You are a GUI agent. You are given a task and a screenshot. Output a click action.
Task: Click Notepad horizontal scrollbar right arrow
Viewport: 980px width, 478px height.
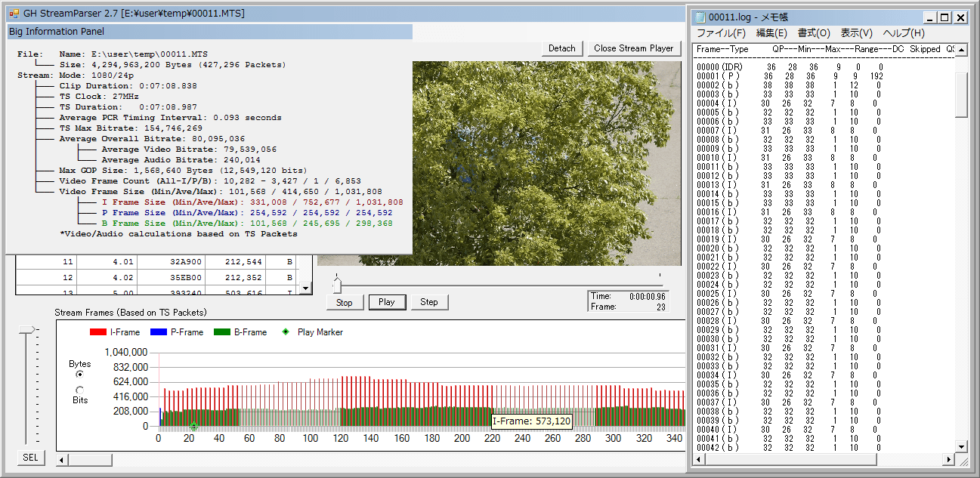(949, 460)
